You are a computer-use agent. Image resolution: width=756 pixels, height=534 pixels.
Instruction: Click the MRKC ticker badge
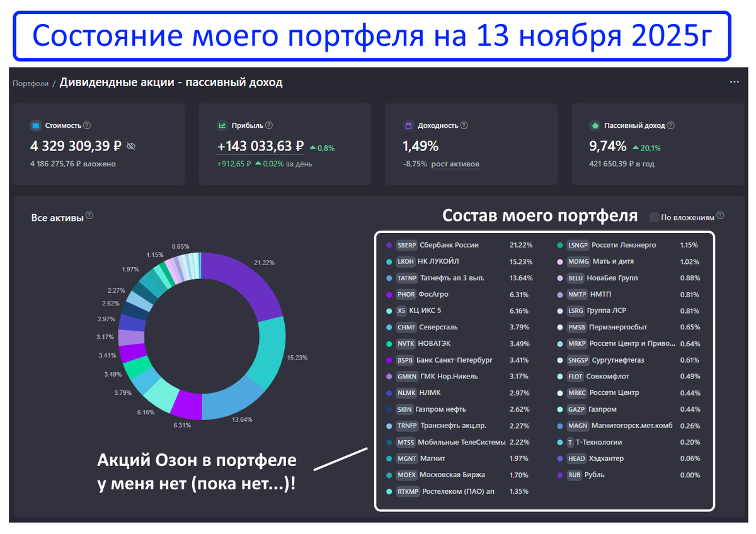[x=577, y=392]
